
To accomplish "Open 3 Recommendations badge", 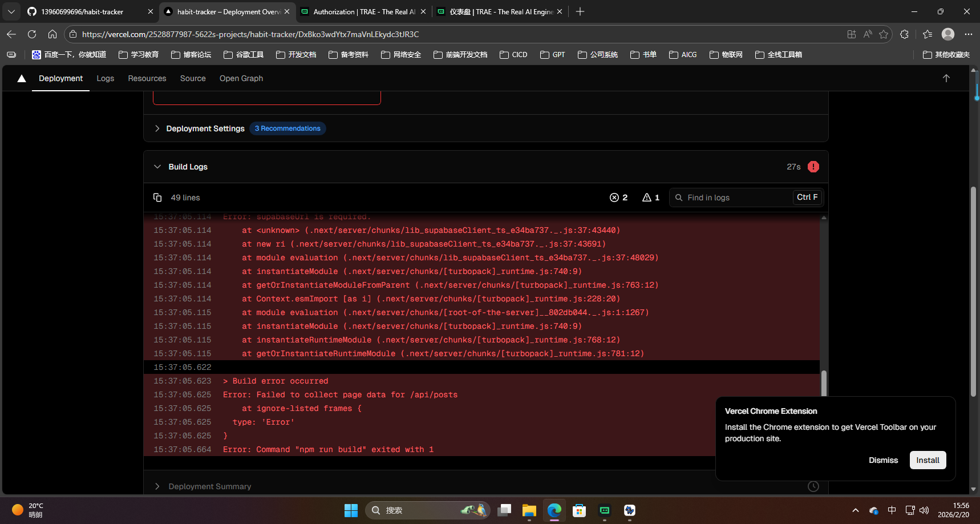I will (287, 128).
